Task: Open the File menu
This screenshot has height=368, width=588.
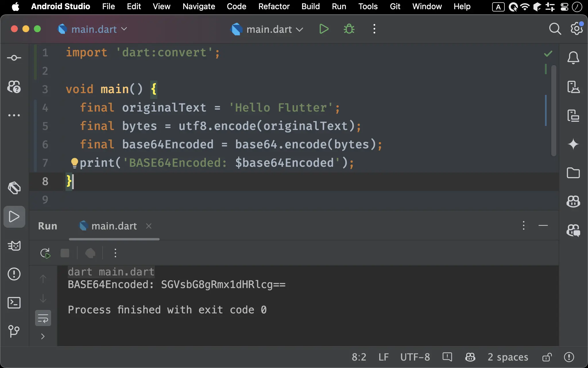Action: pos(109,7)
